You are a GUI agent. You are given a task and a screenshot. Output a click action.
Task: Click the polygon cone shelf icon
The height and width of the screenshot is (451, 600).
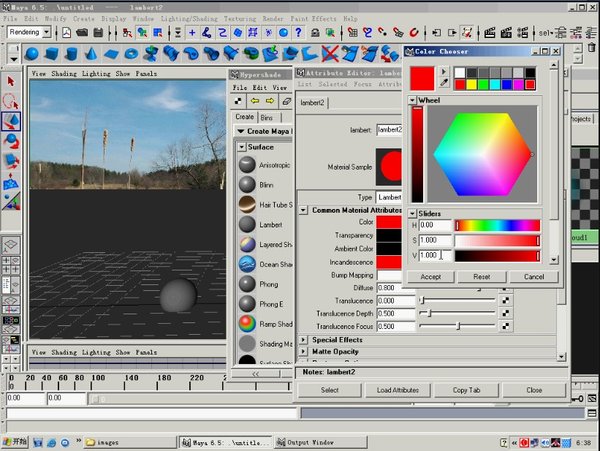click(x=90, y=53)
